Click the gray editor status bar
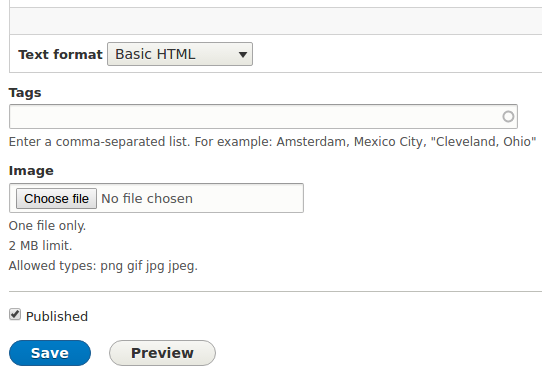 [276, 21]
